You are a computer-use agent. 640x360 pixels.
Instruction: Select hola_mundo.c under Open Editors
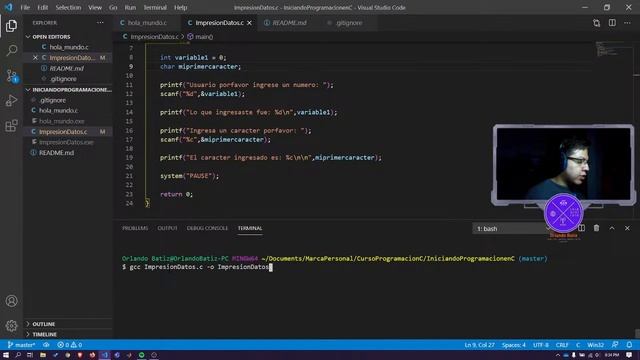pos(67,47)
